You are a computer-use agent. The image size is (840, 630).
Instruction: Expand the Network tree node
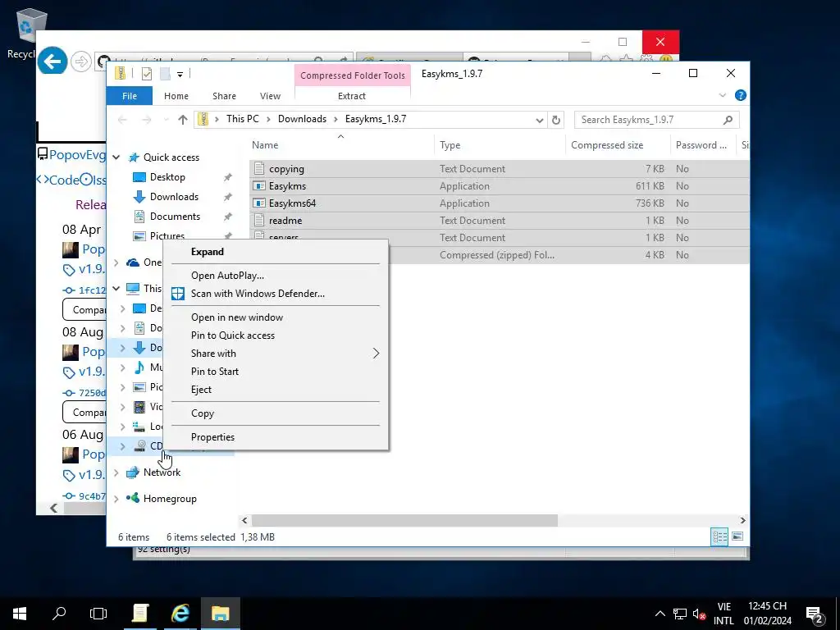tap(116, 472)
